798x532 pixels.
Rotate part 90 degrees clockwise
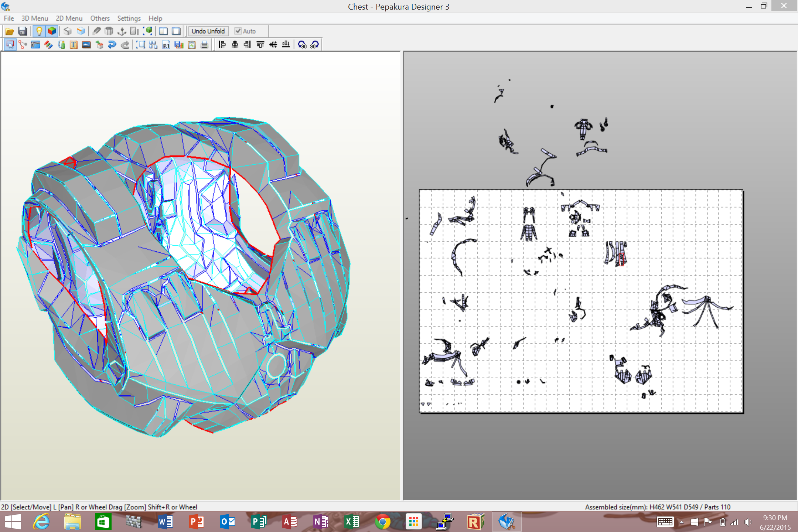coord(315,45)
